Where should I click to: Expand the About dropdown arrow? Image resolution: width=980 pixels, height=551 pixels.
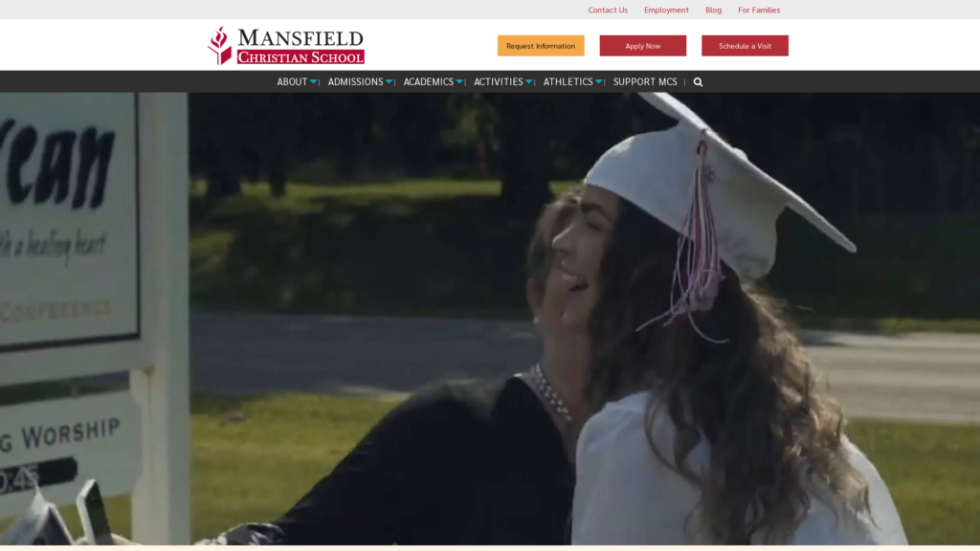coord(313,82)
